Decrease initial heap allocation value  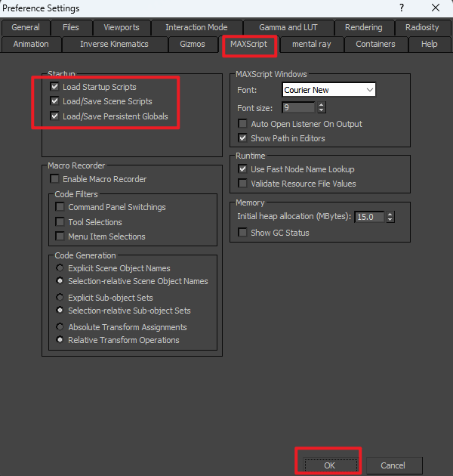coord(390,219)
